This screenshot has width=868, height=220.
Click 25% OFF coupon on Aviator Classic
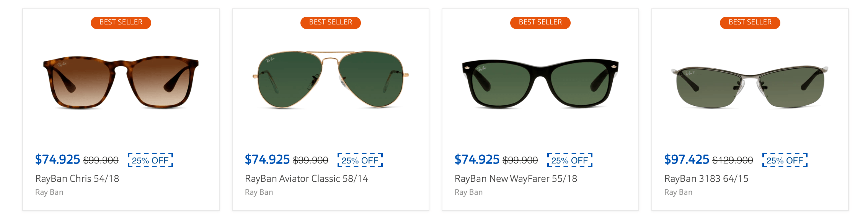coord(360,160)
